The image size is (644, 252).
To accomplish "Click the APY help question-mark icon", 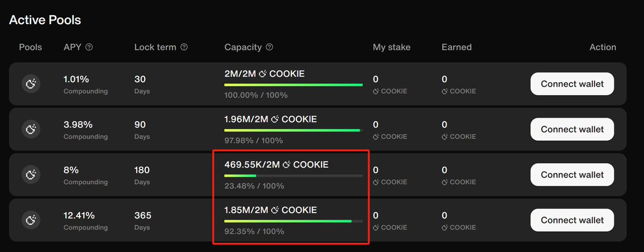I will (x=89, y=47).
